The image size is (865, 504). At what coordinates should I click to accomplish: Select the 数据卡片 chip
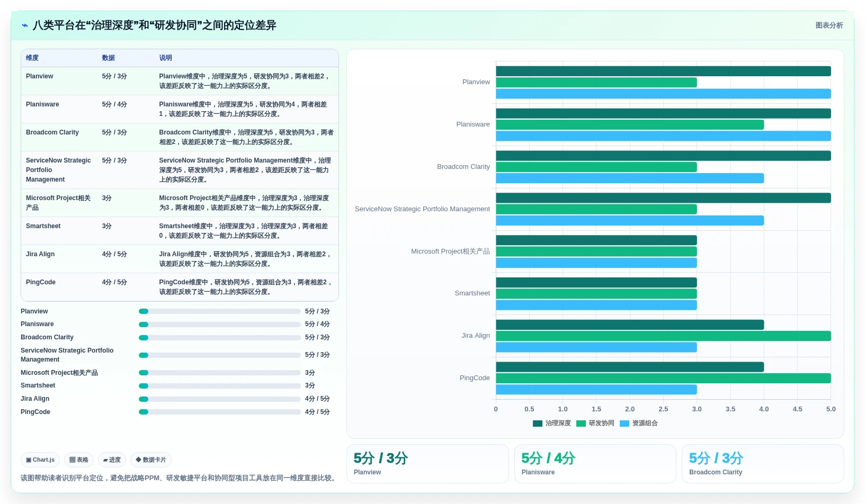point(151,460)
